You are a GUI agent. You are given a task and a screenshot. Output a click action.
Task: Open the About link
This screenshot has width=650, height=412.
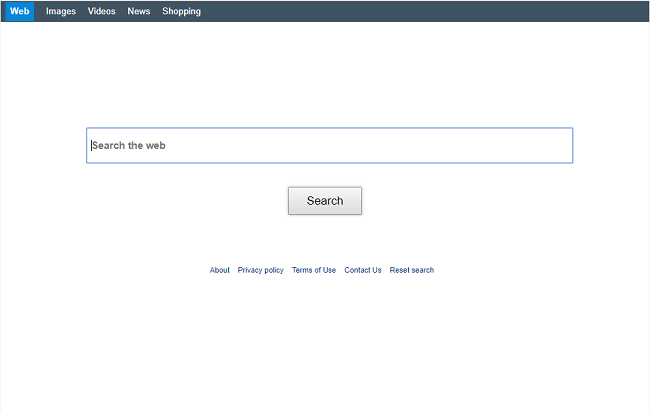click(x=219, y=270)
